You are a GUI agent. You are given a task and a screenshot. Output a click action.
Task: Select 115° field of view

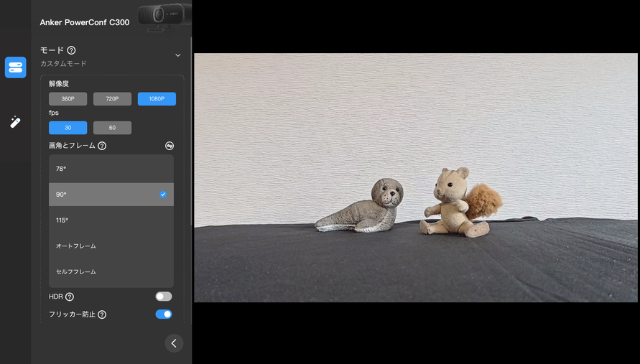[62, 220]
